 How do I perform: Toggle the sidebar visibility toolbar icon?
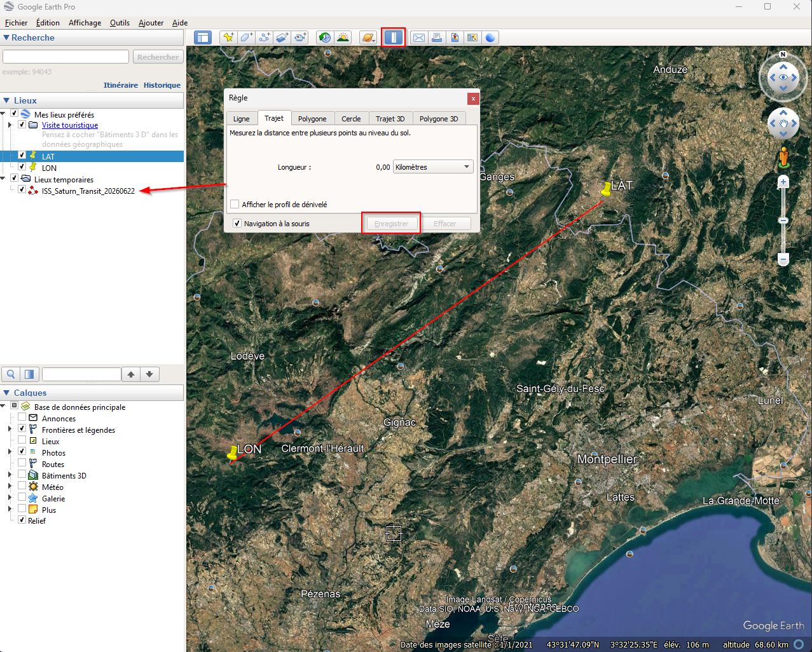click(203, 37)
